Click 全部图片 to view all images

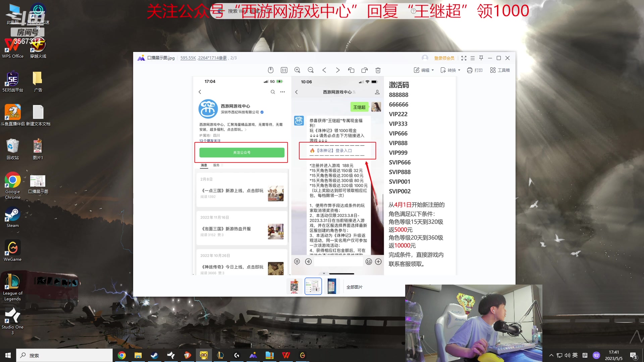[x=355, y=287]
